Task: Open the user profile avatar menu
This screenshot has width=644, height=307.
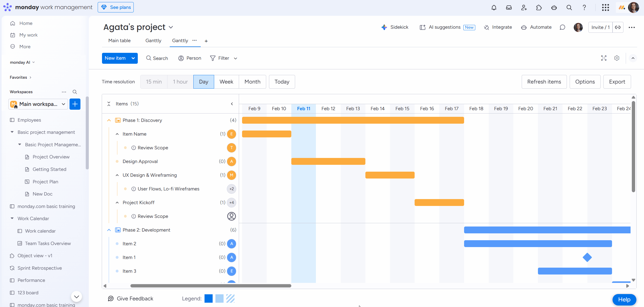Action: (x=633, y=7)
